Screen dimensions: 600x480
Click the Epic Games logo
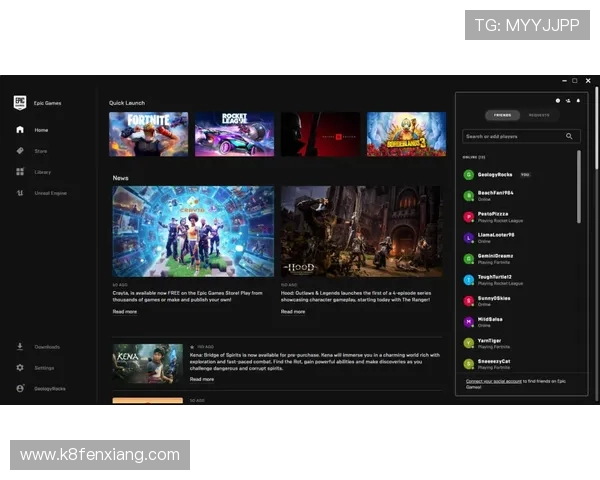click(19, 102)
